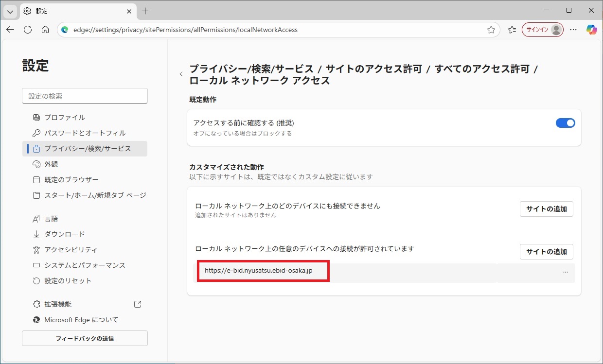Click サイトの追加 for allowed sites

click(546, 251)
